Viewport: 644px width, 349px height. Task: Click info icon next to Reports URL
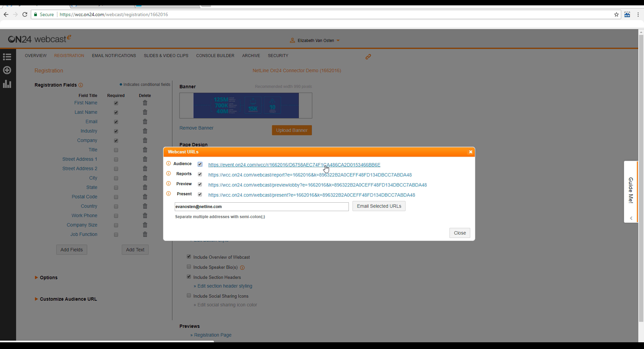169,173
